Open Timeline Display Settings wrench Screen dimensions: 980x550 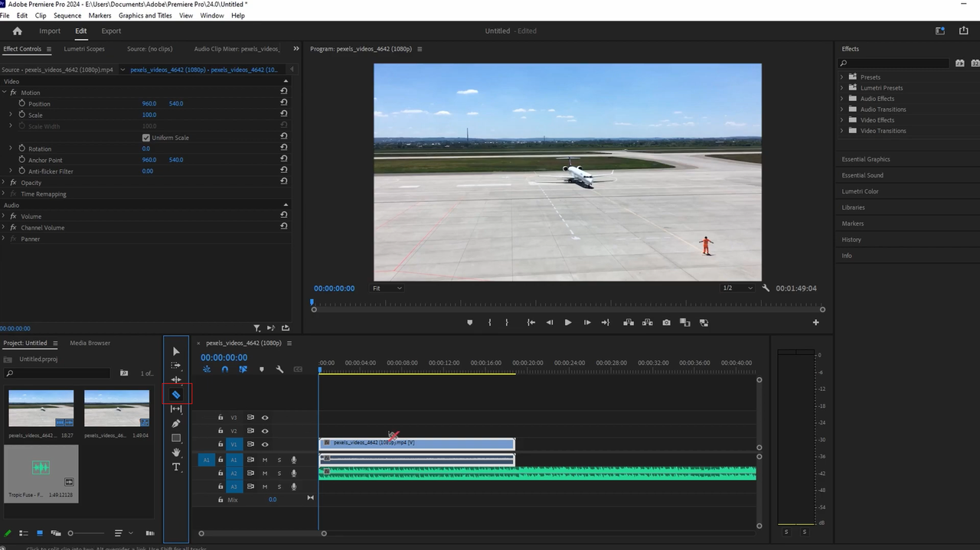(279, 369)
